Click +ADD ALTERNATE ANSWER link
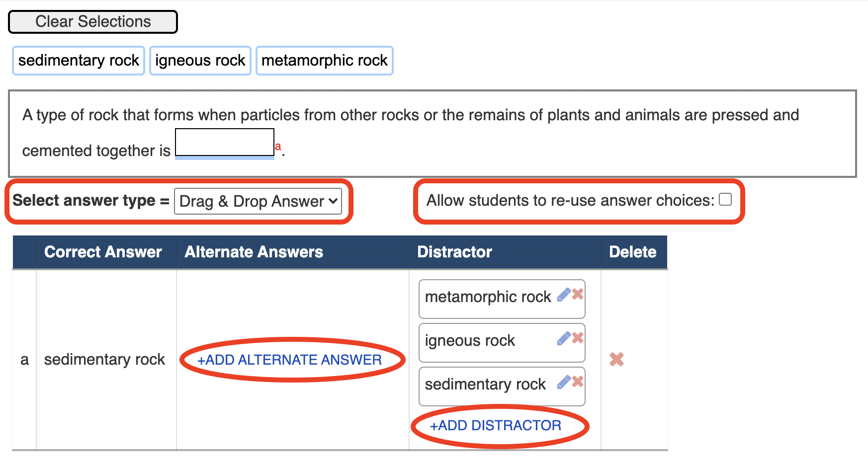This screenshot has width=868, height=466. click(x=289, y=360)
